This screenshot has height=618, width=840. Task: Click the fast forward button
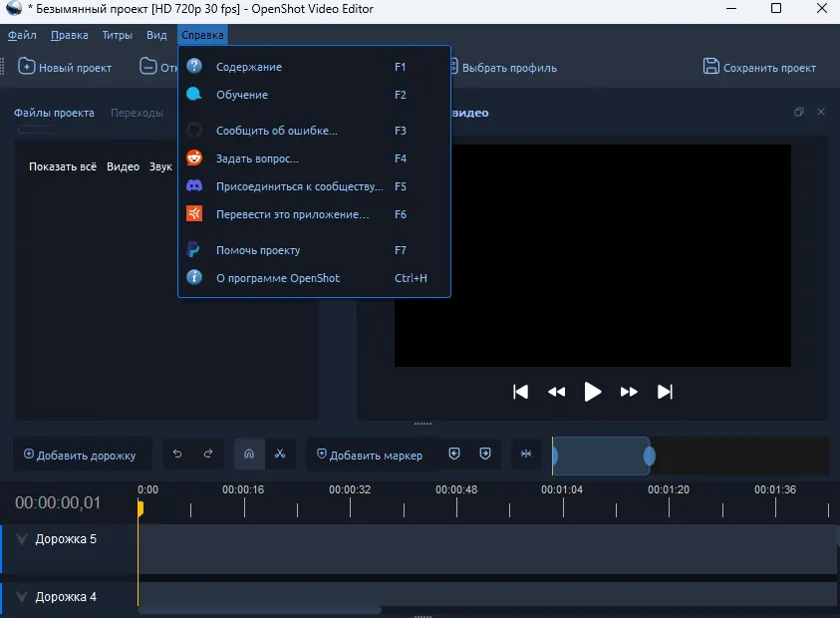pos(629,392)
